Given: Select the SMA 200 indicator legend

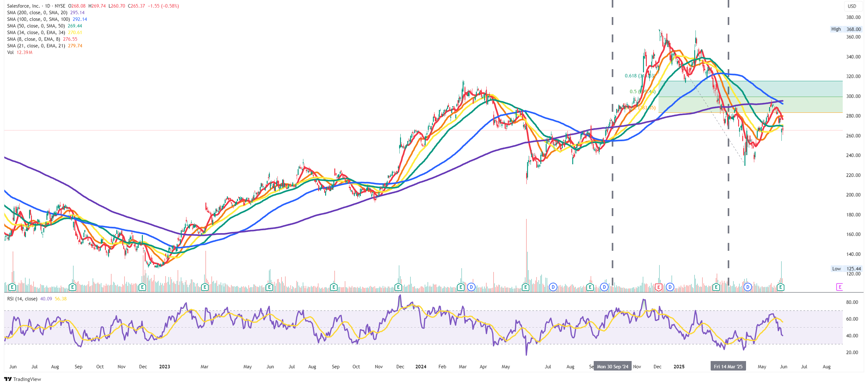Looking at the screenshot, I should click(x=37, y=12).
